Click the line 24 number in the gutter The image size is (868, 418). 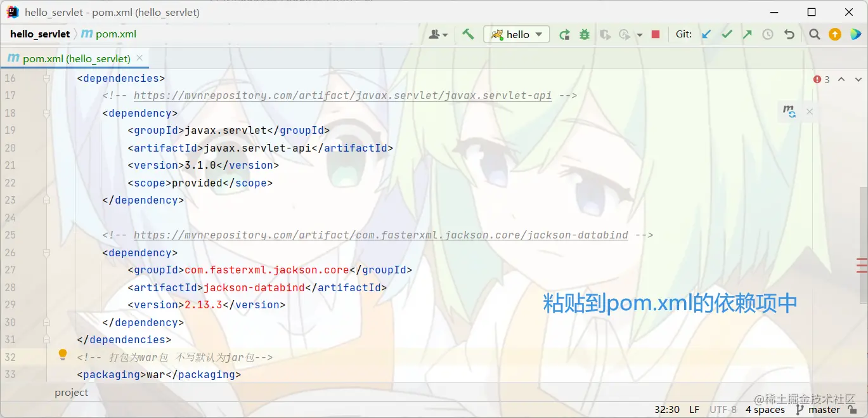click(10, 218)
